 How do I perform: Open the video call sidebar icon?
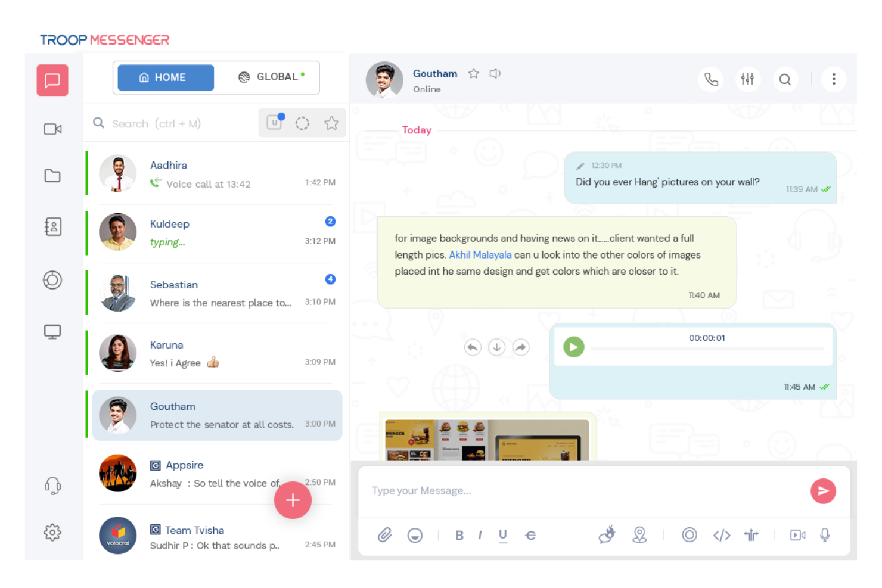pos(52,129)
